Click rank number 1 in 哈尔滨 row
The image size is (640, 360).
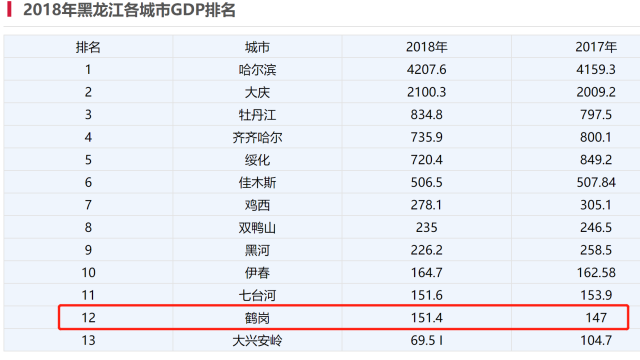coord(88,69)
